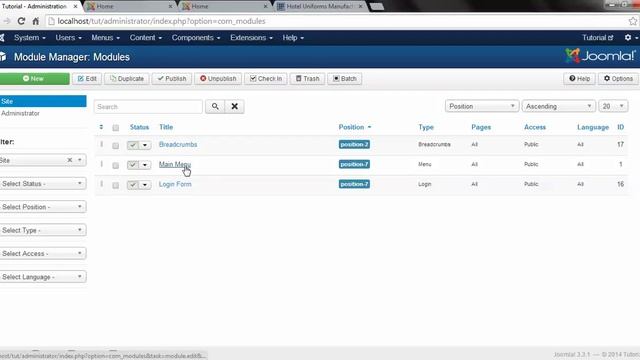Screen dimensions: 640x360
Task: Go to browser home icon
Action: click(x=36, y=21)
